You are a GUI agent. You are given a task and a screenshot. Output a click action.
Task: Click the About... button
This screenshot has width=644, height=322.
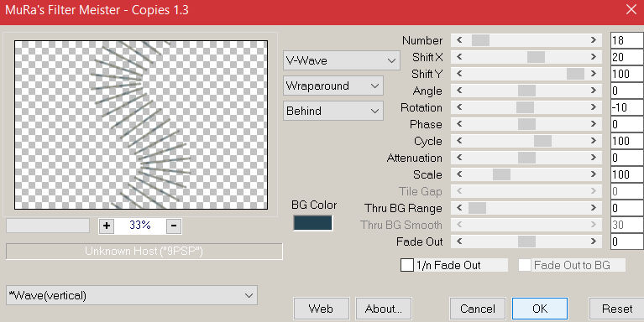383,309
